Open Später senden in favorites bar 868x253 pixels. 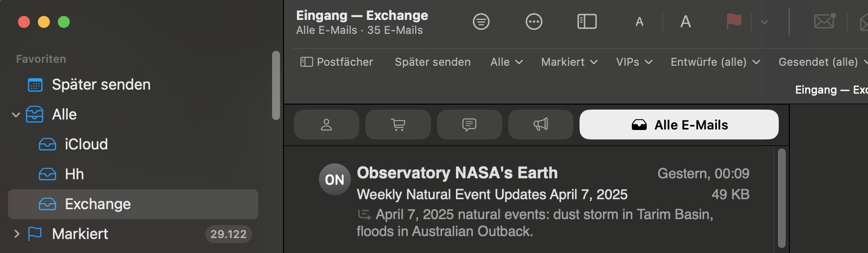click(x=433, y=62)
